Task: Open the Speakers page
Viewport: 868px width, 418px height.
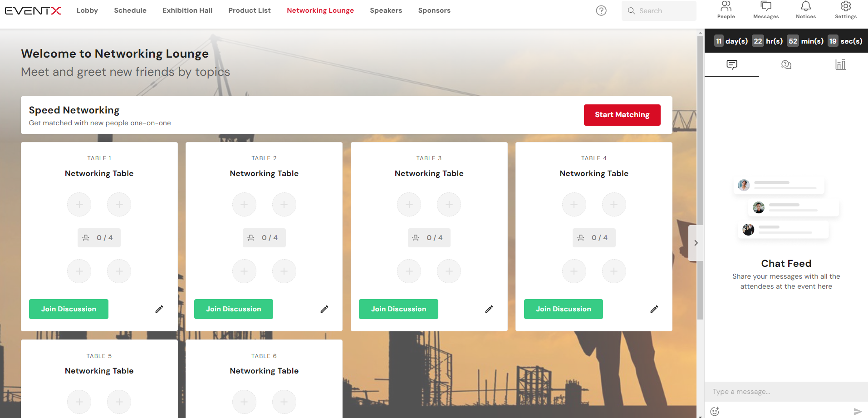Action: point(386,10)
